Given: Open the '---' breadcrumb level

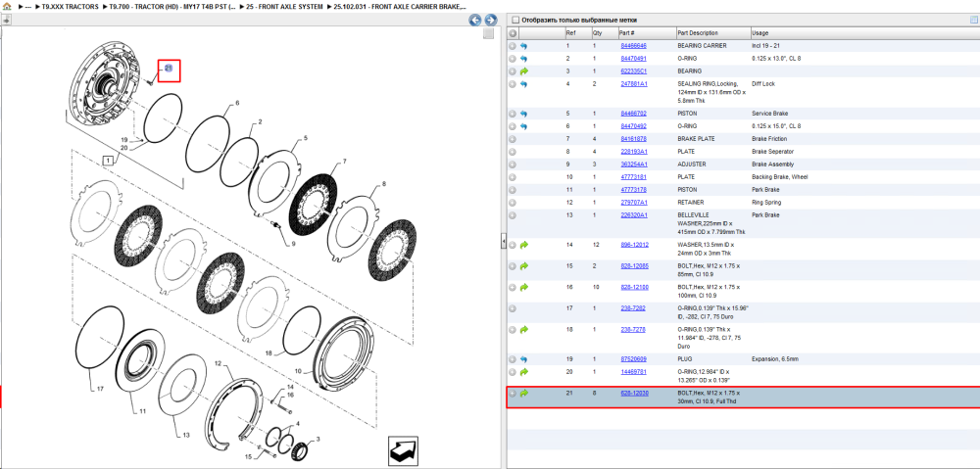Looking at the screenshot, I should point(28,6).
